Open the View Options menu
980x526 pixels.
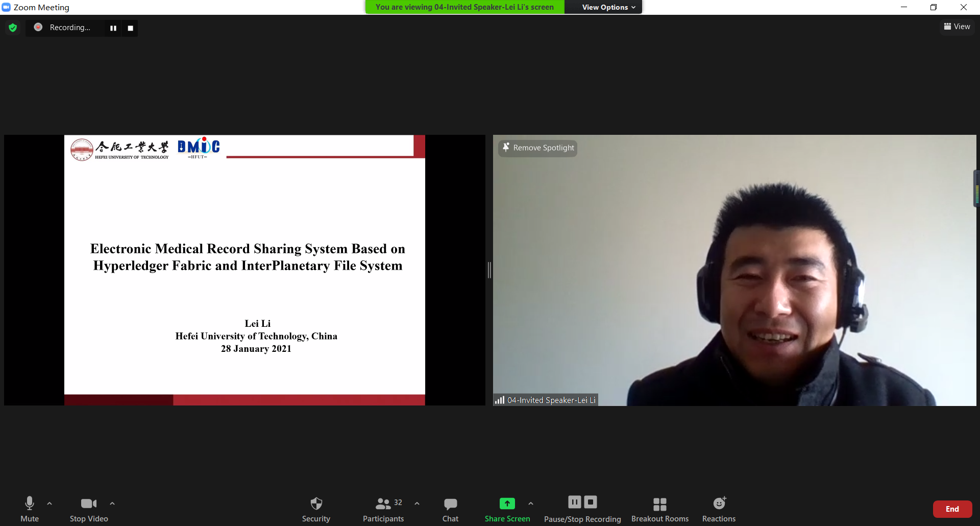[608, 7]
